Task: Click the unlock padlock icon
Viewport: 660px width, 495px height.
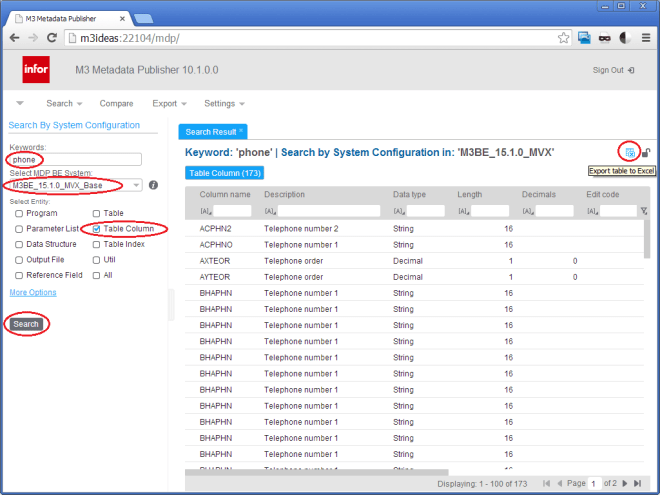Action: (x=646, y=152)
